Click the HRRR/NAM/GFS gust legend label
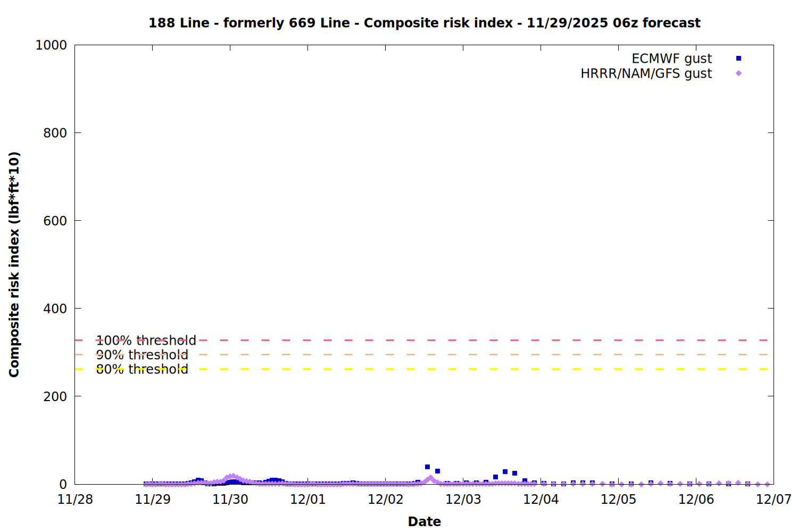The image size is (798, 532). 646,73
